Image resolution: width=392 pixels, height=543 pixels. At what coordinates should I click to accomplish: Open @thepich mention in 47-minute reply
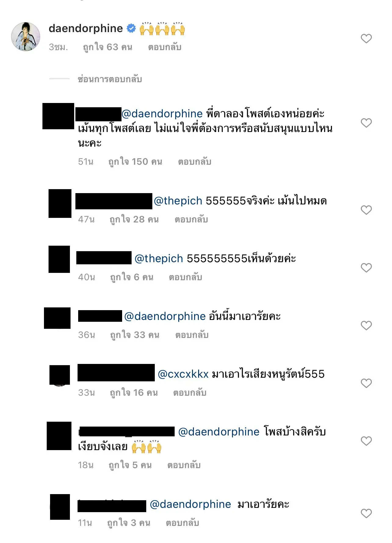click(x=178, y=201)
